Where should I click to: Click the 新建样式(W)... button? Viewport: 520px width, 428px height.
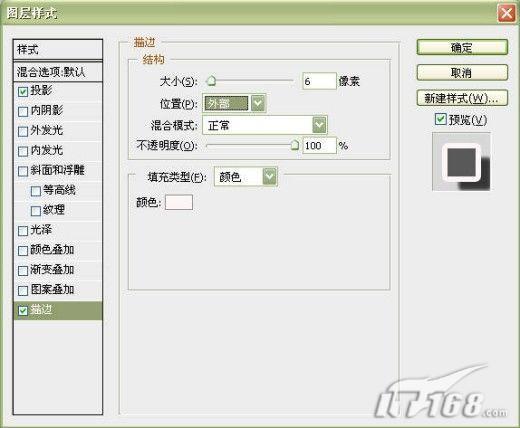(462, 98)
